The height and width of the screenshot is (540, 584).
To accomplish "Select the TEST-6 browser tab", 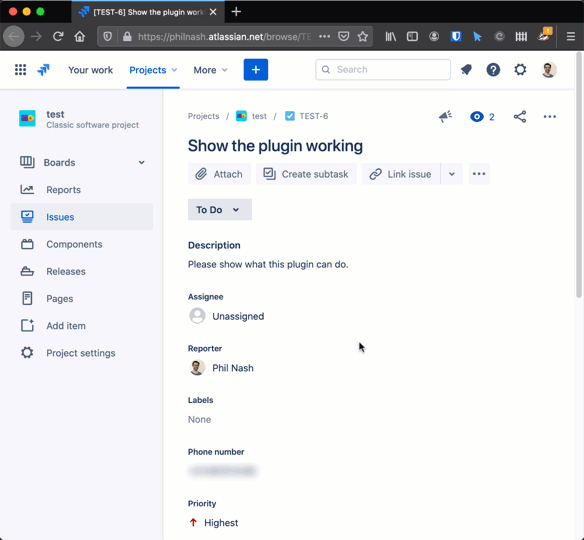I will (148, 12).
